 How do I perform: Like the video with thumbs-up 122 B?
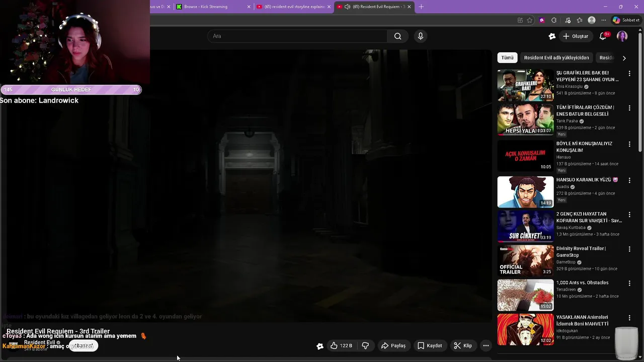pyautogui.click(x=341, y=345)
